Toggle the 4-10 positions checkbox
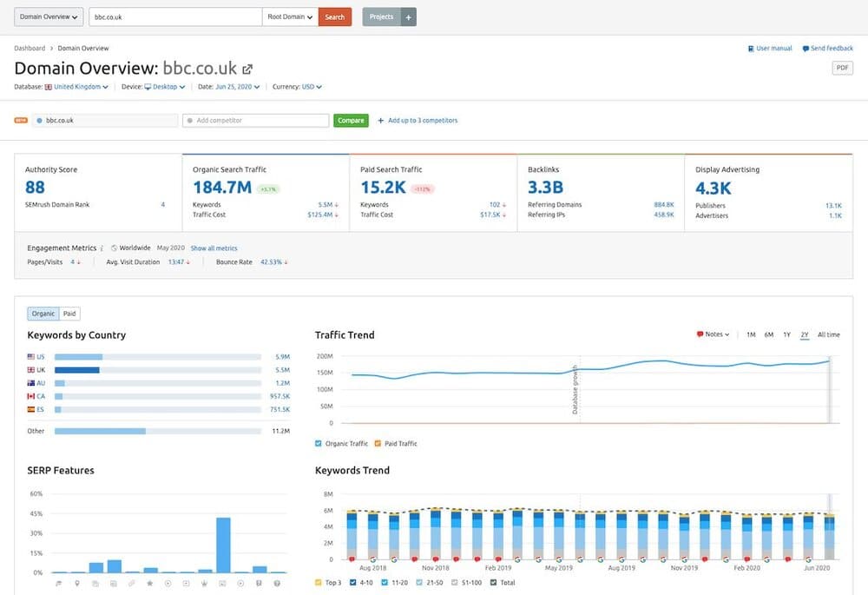868x595 pixels. (x=352, y=582)
